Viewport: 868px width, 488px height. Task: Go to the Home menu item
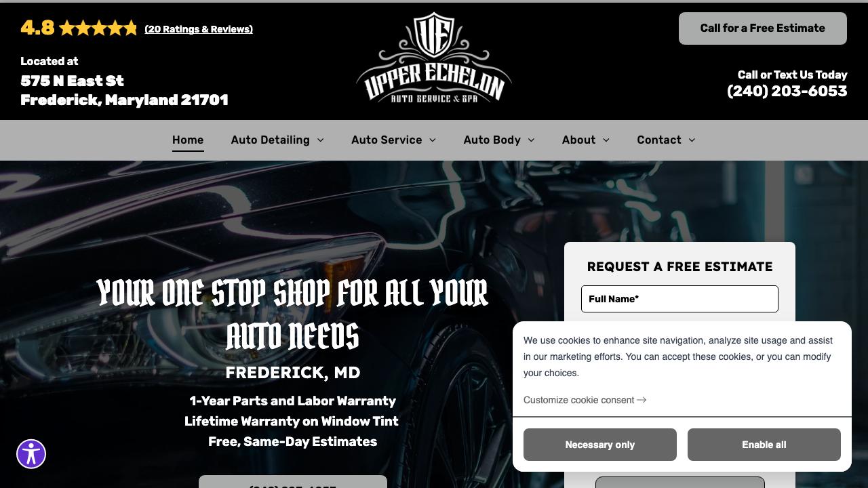[x=188, y=140]
